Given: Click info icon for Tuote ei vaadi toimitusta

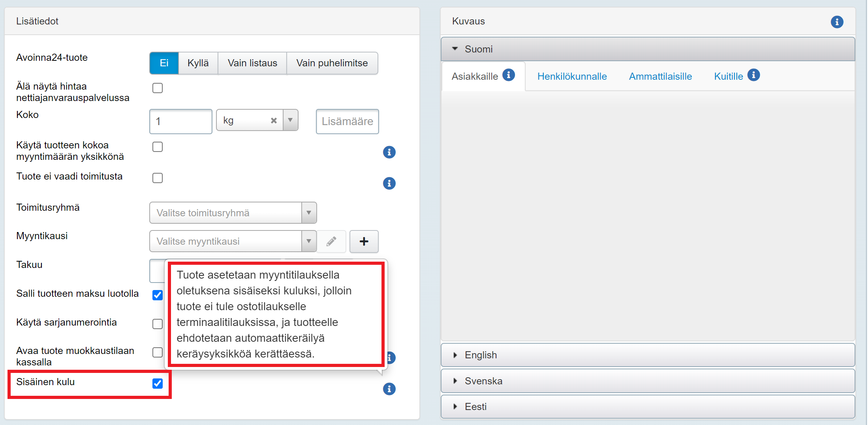Looking at the screenshot, I should point(389,183).
